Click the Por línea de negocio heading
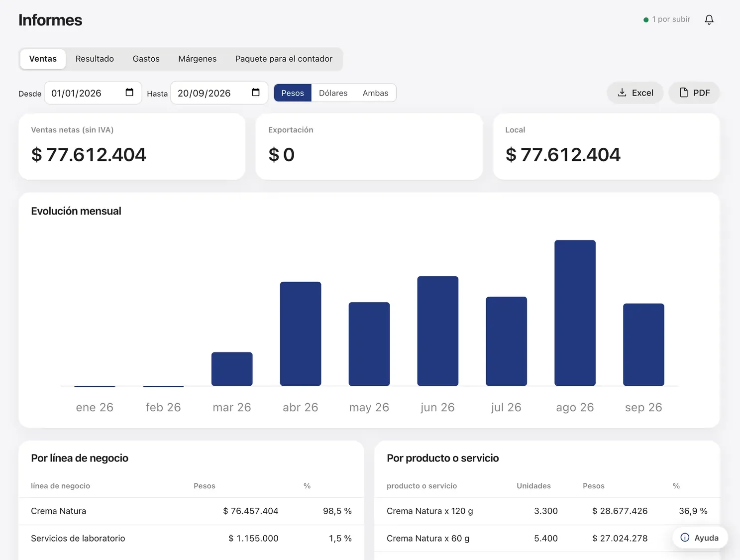Viewport: 740px width, 560px height. [x=80, y=458]
